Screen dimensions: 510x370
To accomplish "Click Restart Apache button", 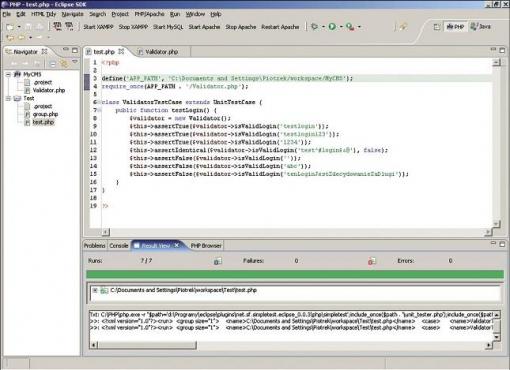I will click(x=280, y=27).
